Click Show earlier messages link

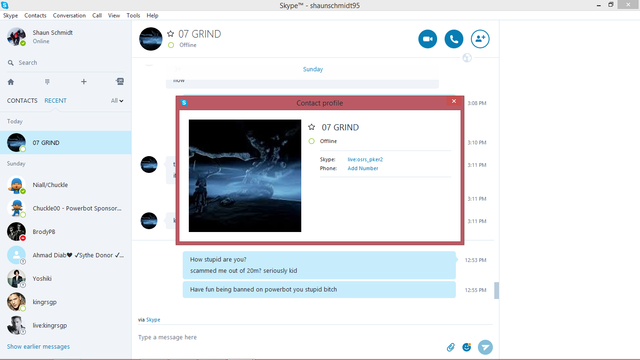(x=38, y=347)
